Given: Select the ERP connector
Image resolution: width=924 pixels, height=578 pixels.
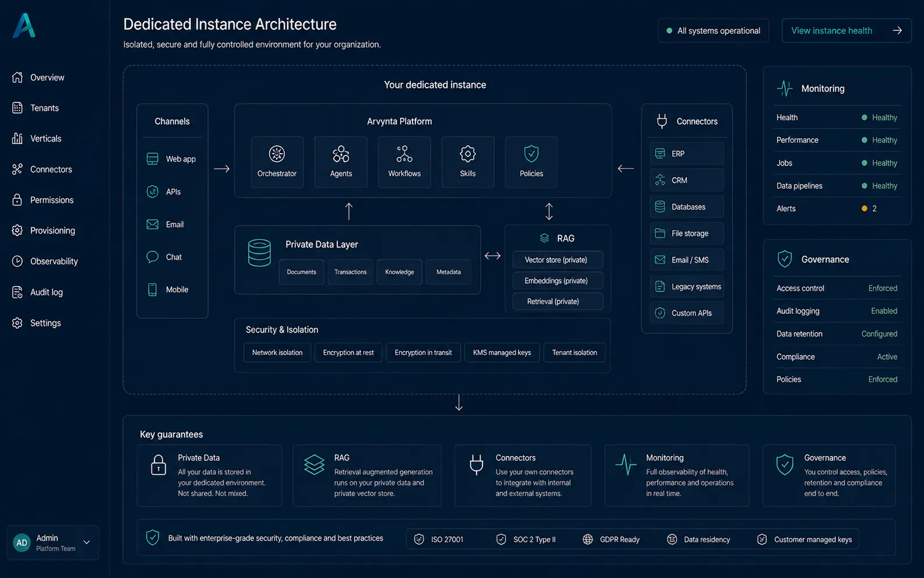Looking at the screenshot, I should click(686, 153).
